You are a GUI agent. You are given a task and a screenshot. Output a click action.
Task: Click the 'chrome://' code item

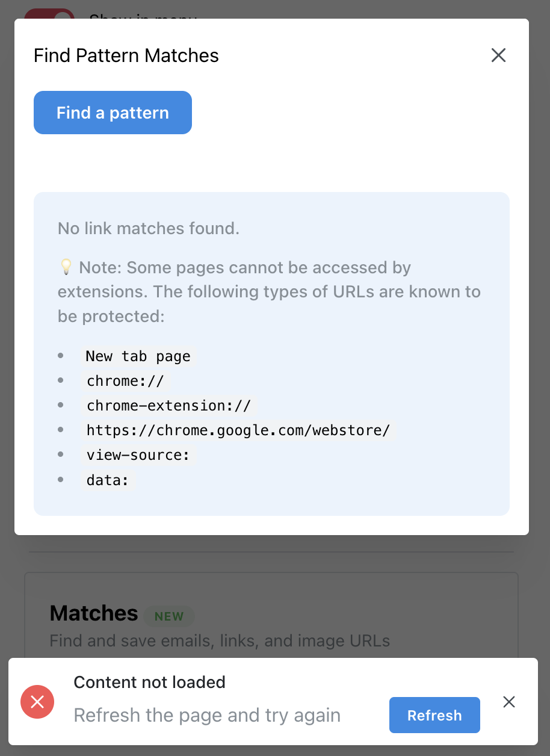pyautogui.click(x=125, y=381)
